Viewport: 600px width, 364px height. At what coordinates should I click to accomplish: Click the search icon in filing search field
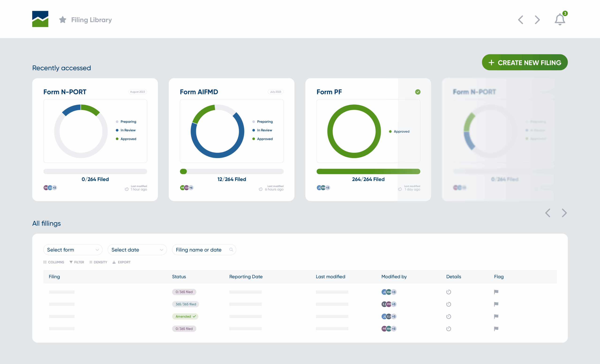point(231,250)
